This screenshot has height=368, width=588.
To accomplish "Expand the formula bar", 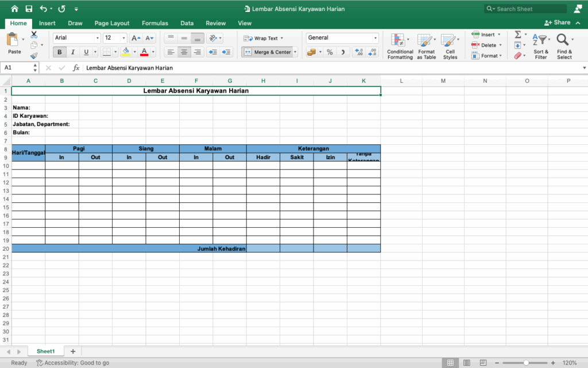I will coord(584,68).
